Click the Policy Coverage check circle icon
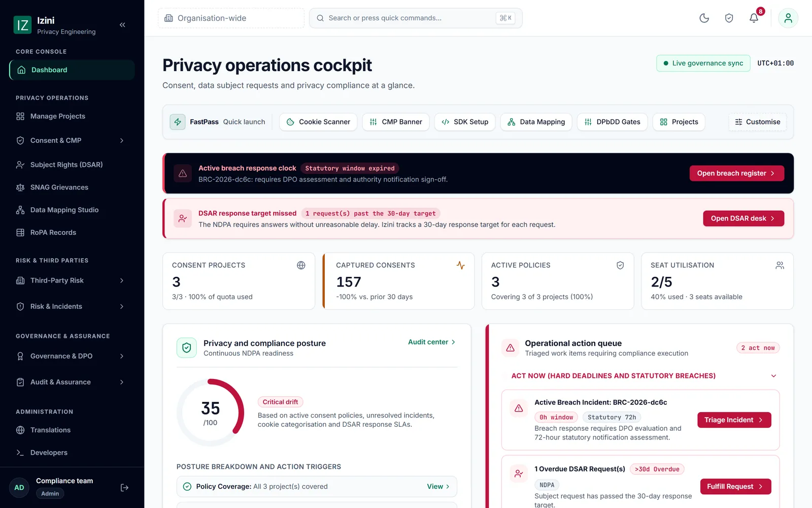812x508 pixels. [x=187, y=487]
